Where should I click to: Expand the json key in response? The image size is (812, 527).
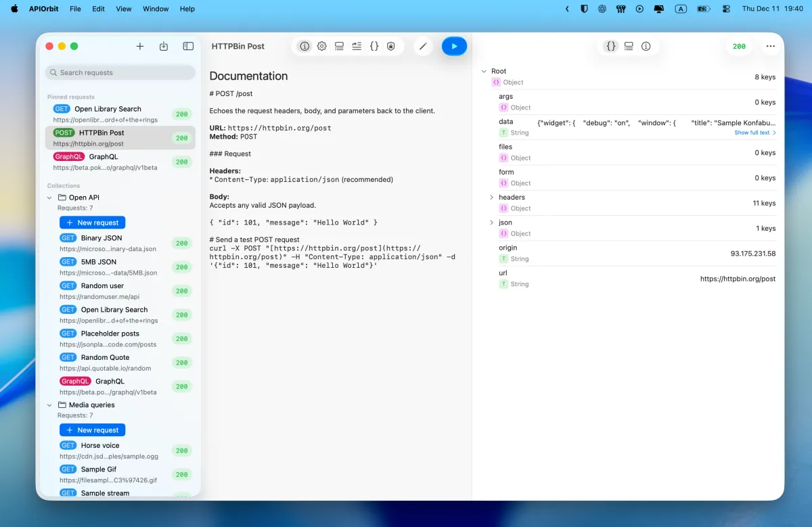(492, 222)
